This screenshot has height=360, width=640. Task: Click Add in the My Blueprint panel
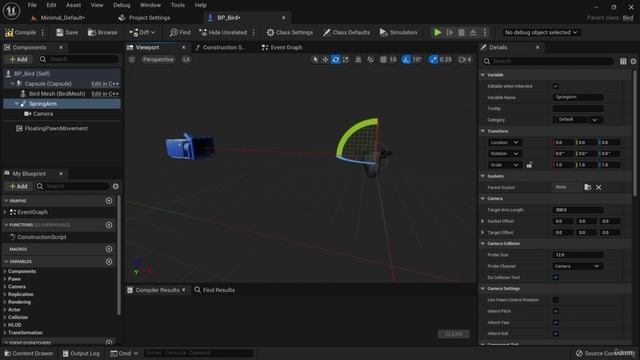18,187
